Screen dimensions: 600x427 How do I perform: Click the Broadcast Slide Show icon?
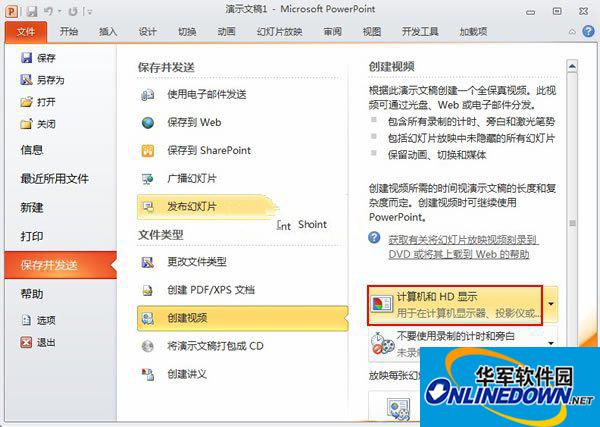(x=148, y=179)
